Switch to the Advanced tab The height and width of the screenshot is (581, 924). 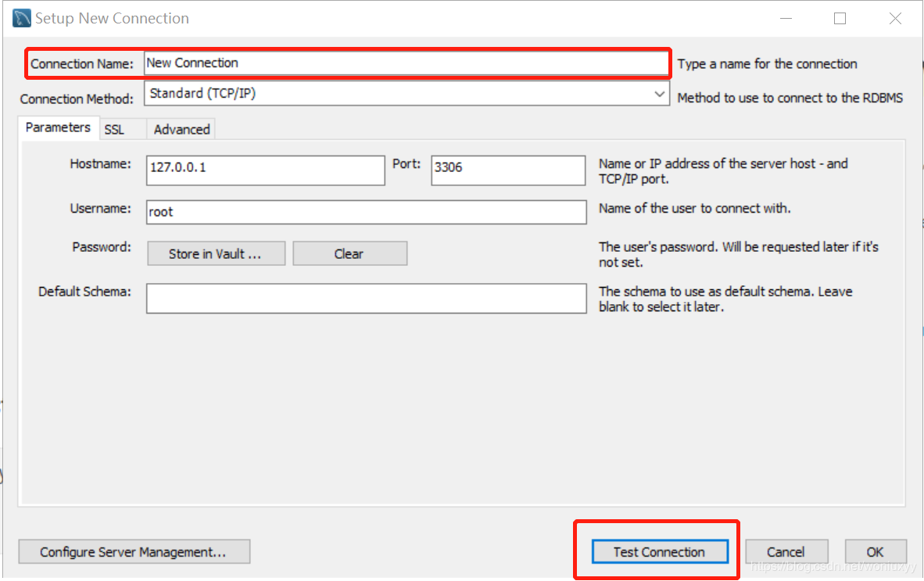[x=181, y=130]
